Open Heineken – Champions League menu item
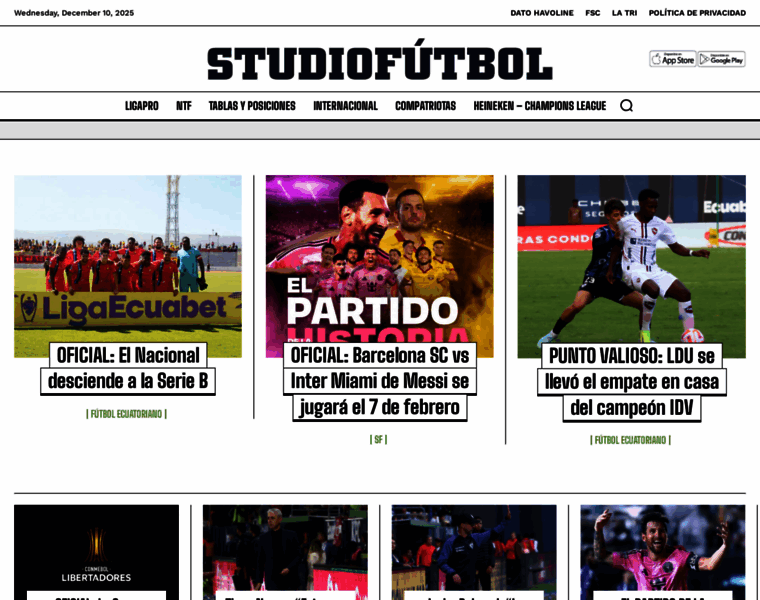The image size is (760, 600). pos(539,106)
